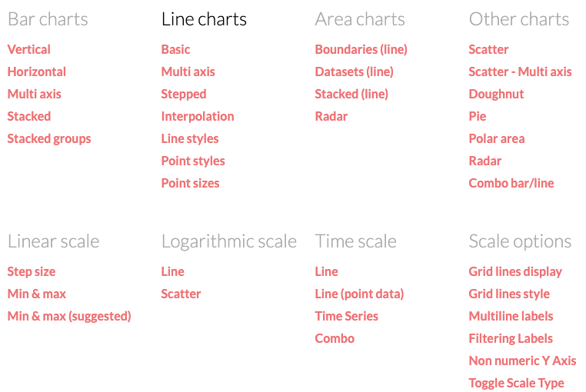
Task: Open the Polar area chart sample
Action: tap(497, 138)
